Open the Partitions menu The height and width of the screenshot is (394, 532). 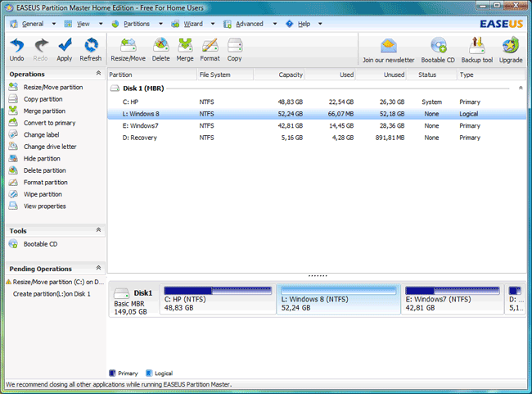click(136, 24)
